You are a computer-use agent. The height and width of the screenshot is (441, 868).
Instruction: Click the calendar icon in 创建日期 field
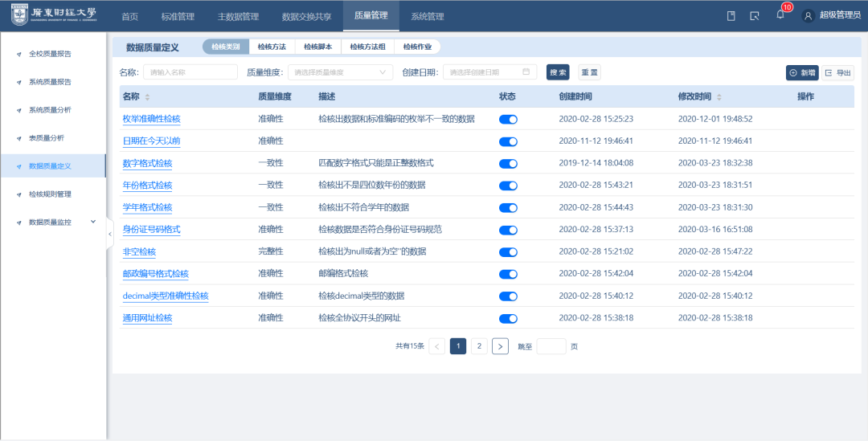coord(526,72)
